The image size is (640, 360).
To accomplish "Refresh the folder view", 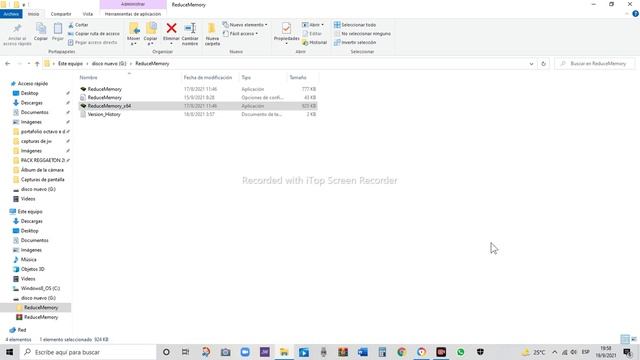I will tap(543, 64).
